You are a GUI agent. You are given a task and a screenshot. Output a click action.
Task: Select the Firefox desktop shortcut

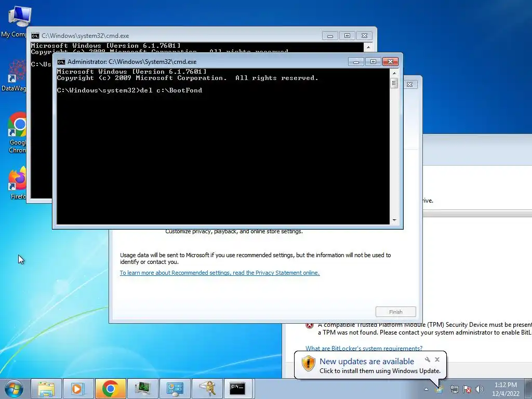18,182
